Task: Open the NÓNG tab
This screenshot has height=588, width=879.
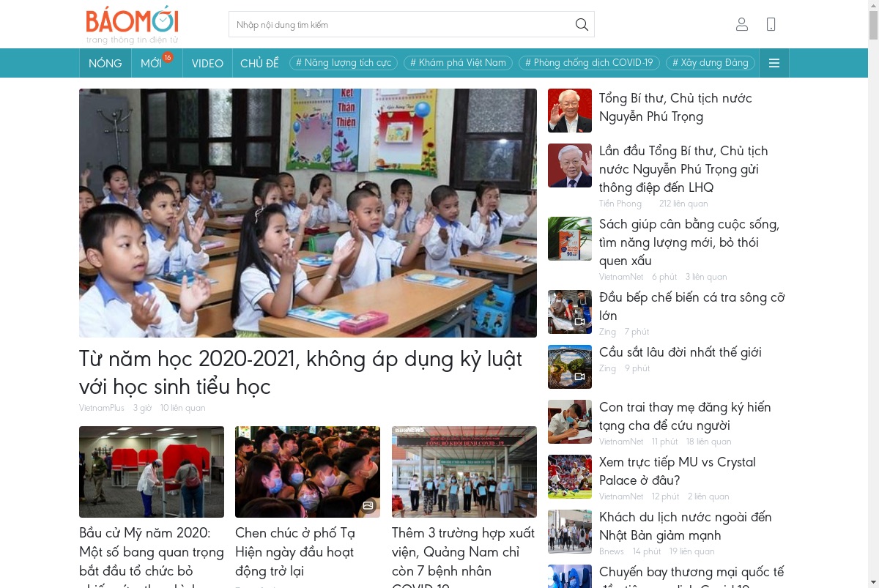Action: [105, 63]
